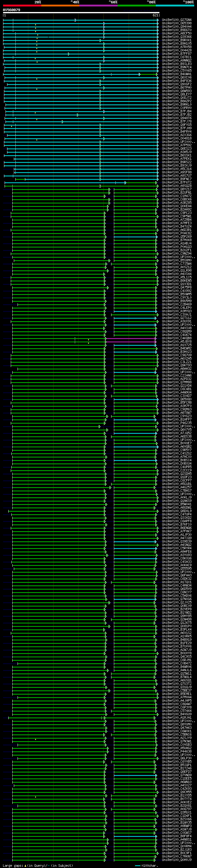This screenshot has height=868, width=197.
Task: Select hit label UniRef100_Q2T112
Action: (177, 318)
